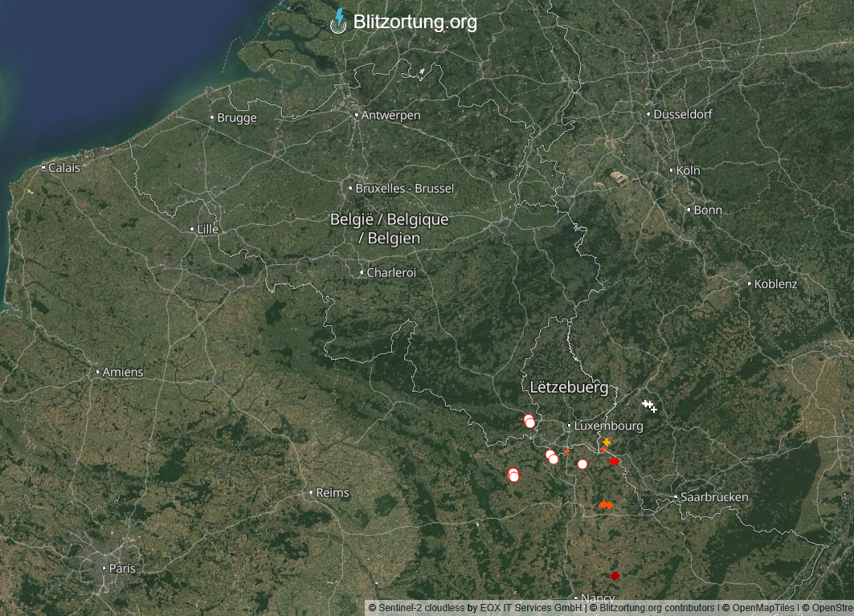Click the Amiens city label

(x=123, y=372)
